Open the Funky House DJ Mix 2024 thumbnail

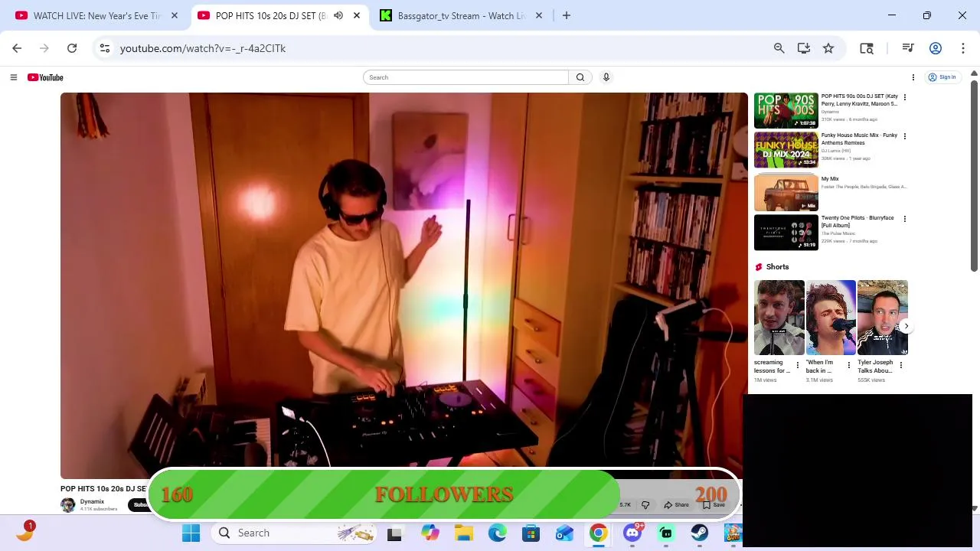pos(786,150)
